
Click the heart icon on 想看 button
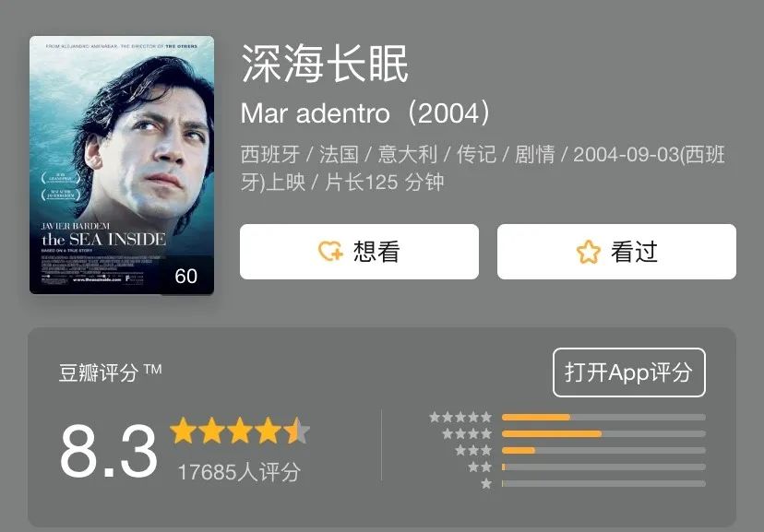point(330,252)
